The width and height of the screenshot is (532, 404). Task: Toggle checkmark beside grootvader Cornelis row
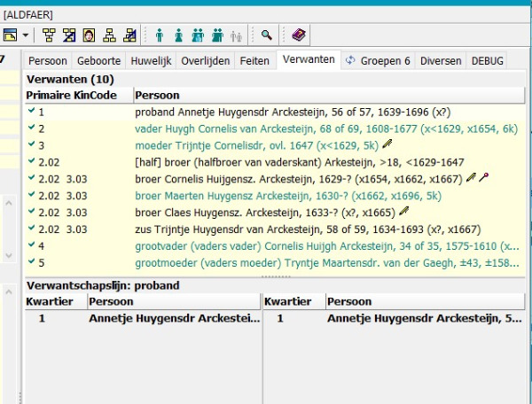[x=31, y=245]
